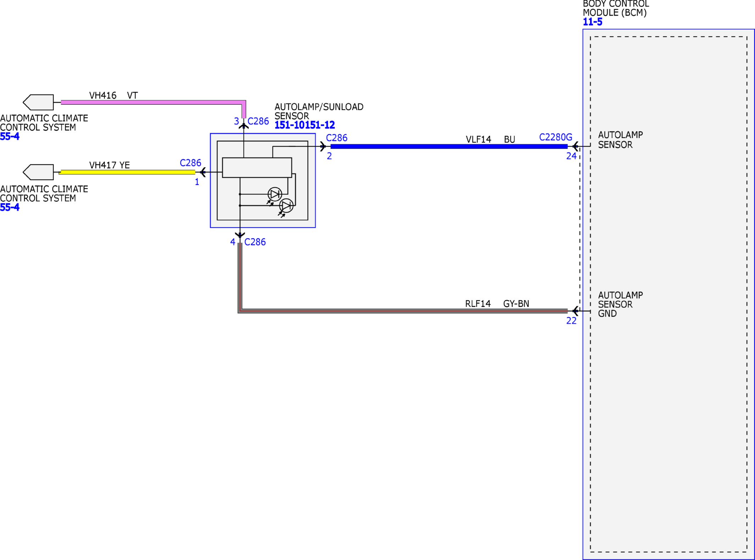The image size is (755, 560).
Task: Click the pin 4 connector terminal at C286
Action: [x=240, y=235]
